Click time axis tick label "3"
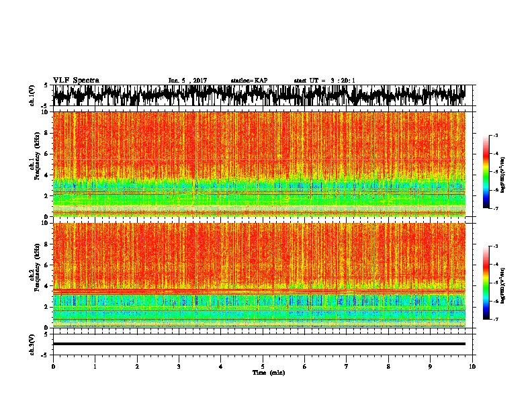This screenshot has width=532, height=411. (x=179, y=367)
